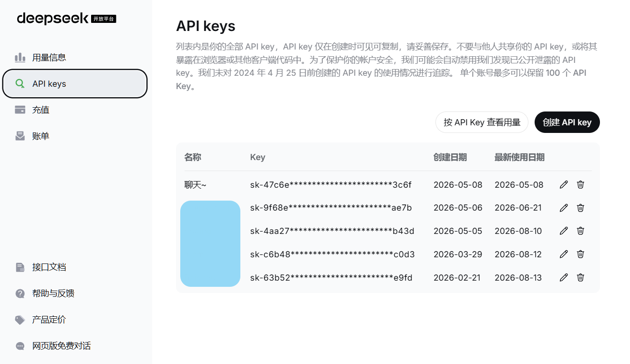Click the 名称 column header
The height and width of the screenshot is (364, 630).
pos(193,157)
